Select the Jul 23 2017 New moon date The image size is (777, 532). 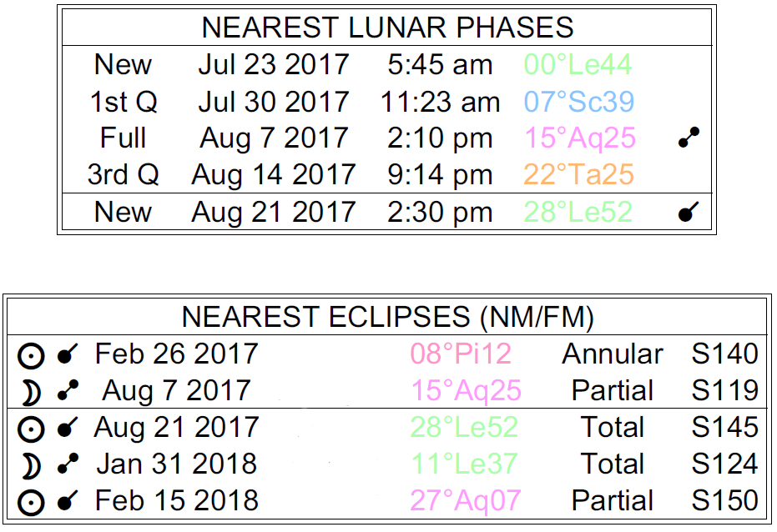pyautogui.click(x=273, y=65)
